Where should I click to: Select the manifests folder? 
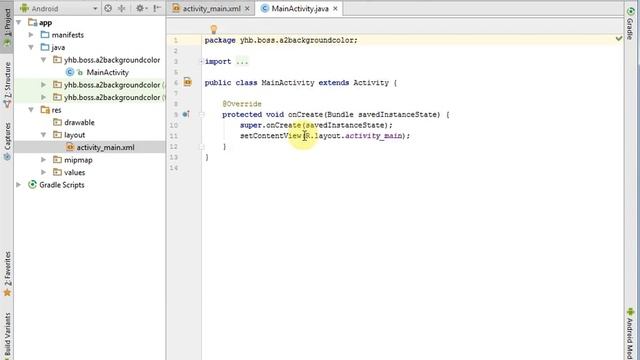coord(67,35)
